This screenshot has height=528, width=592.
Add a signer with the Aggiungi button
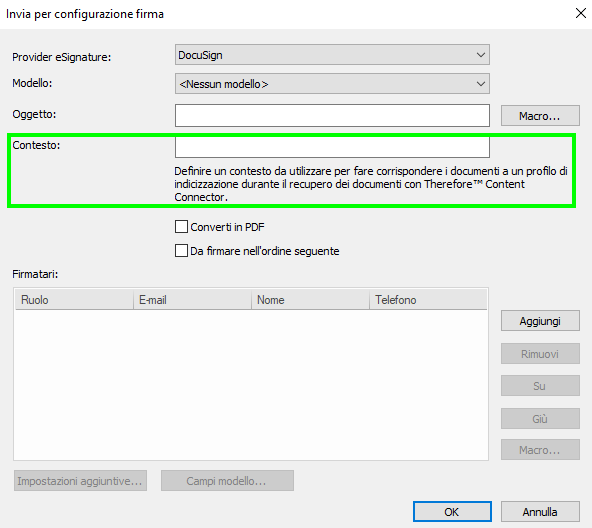click(540, 321)
